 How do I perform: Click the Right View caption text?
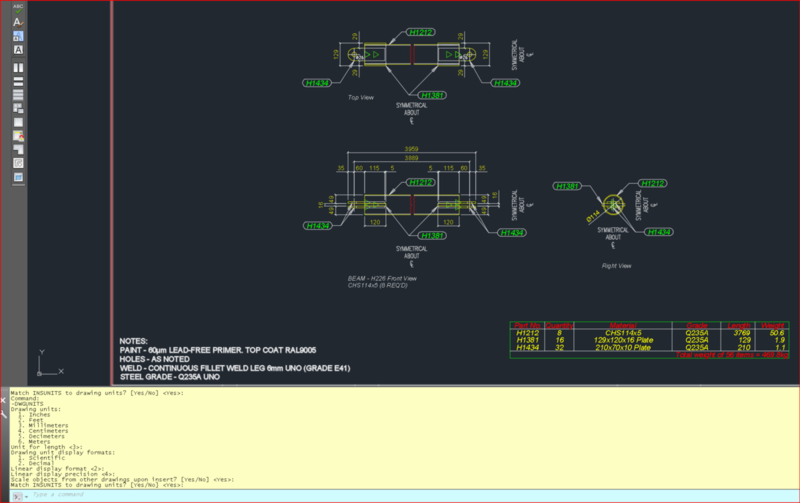pyautogui.click(x=615, y=266)
